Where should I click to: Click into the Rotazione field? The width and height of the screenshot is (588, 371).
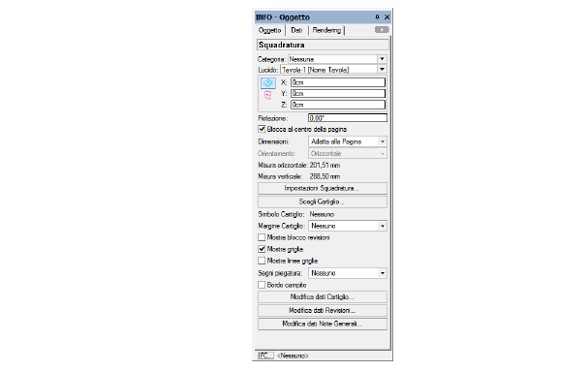[x=348, y=118]
